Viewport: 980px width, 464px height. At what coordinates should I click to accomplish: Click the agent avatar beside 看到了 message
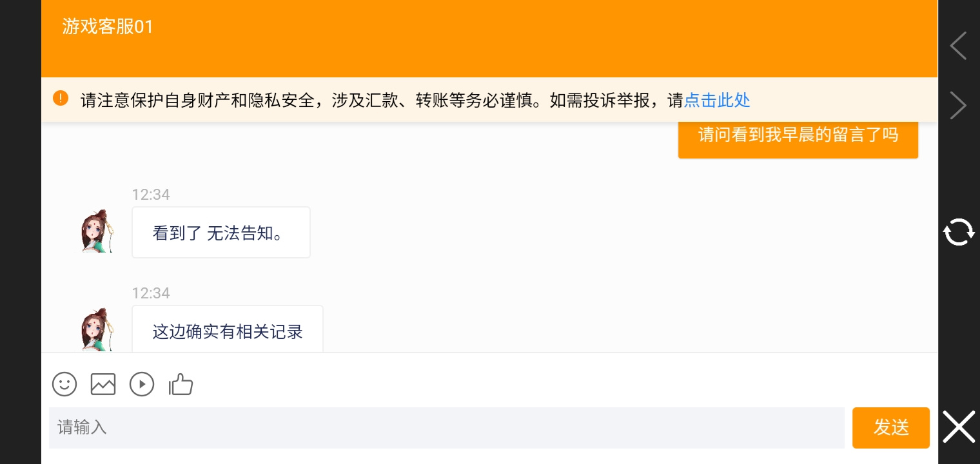click(x=98, y=231)
